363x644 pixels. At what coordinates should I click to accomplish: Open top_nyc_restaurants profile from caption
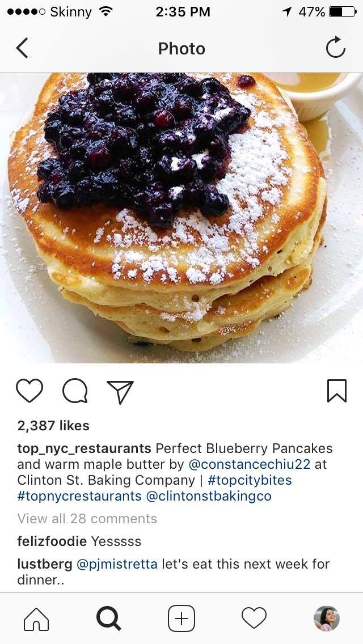(85, 448)
